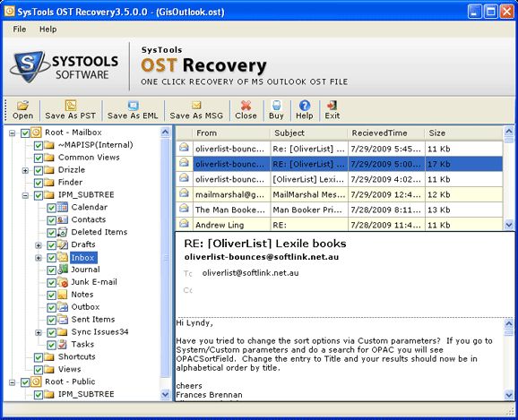Viewport: 518px width, 420px height.
Task: Expand the Drizzle folder node
Action: [25, 170]
